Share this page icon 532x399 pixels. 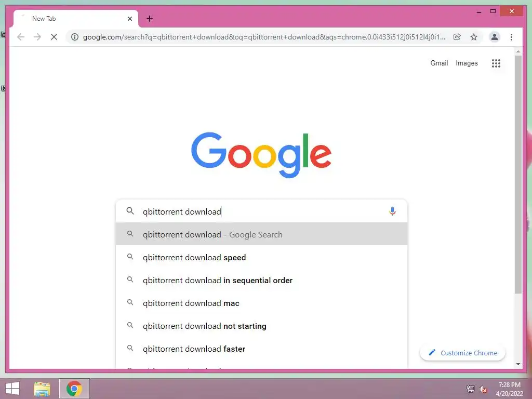(x=457, y=37)
